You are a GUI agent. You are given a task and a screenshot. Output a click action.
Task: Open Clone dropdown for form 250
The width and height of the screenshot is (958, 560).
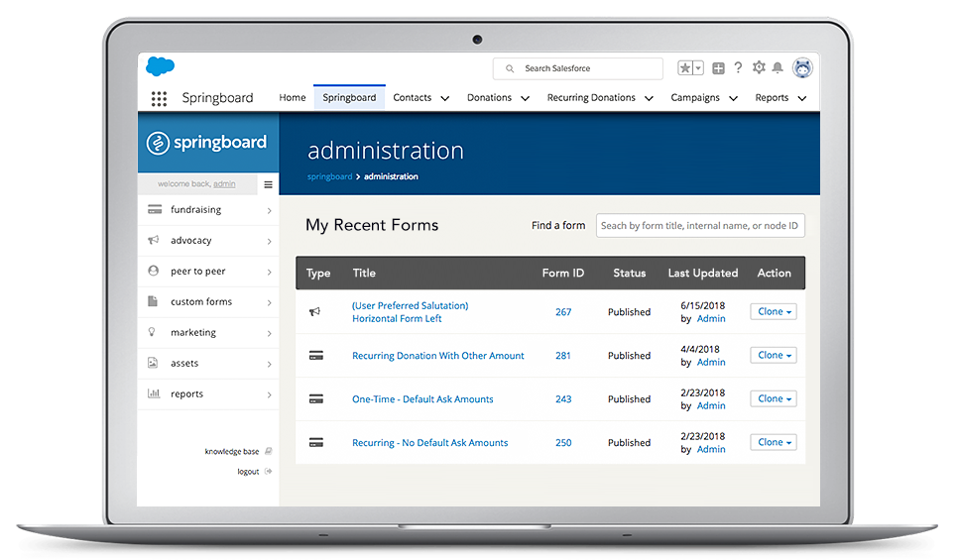click(x=774, y=442)
